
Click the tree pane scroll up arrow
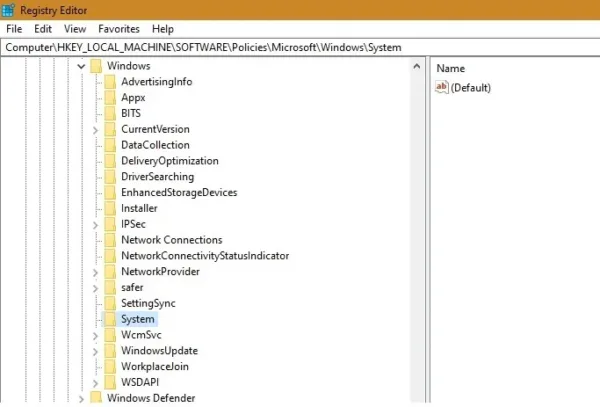[417, 67]
